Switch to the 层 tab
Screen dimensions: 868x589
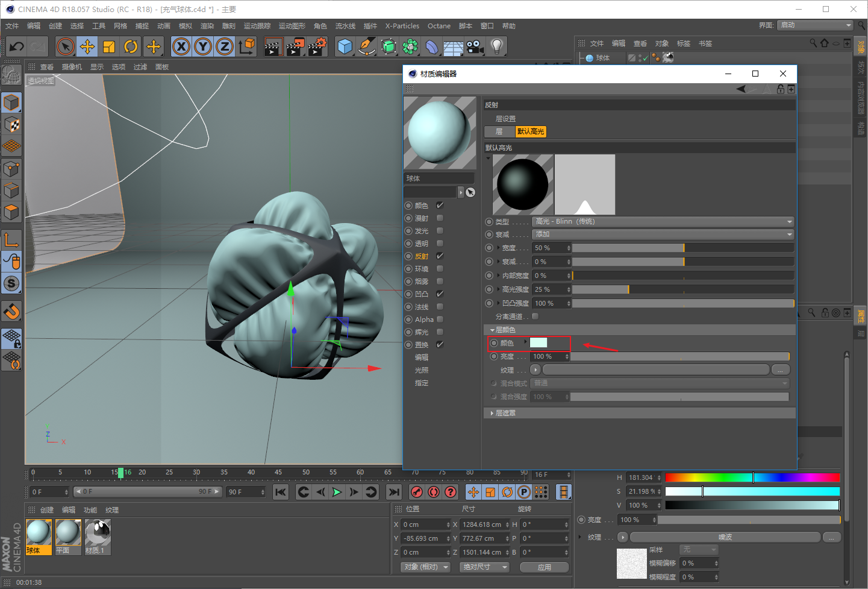click(x=499, y=131)
